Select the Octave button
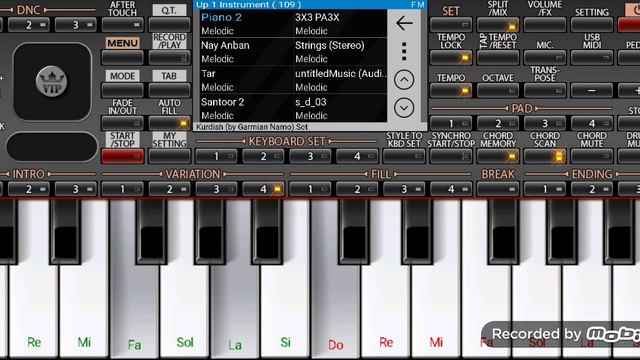 [x=498, y=90]
